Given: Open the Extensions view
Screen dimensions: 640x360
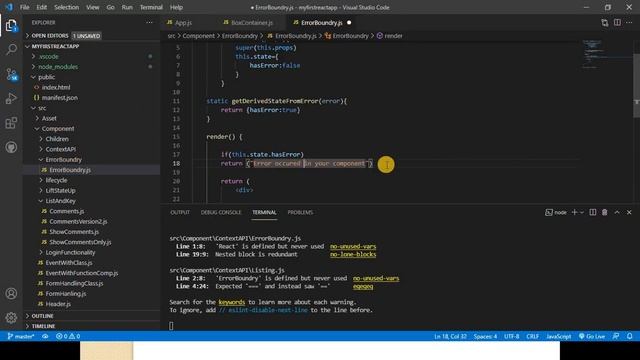Looking at the screenshot, I should (x=11, y=123).
